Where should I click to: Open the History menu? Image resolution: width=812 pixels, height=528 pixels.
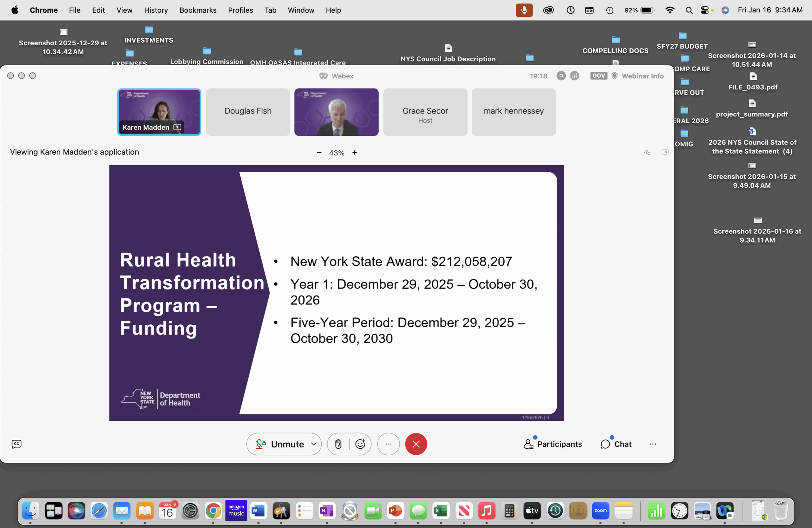point(155,10)
